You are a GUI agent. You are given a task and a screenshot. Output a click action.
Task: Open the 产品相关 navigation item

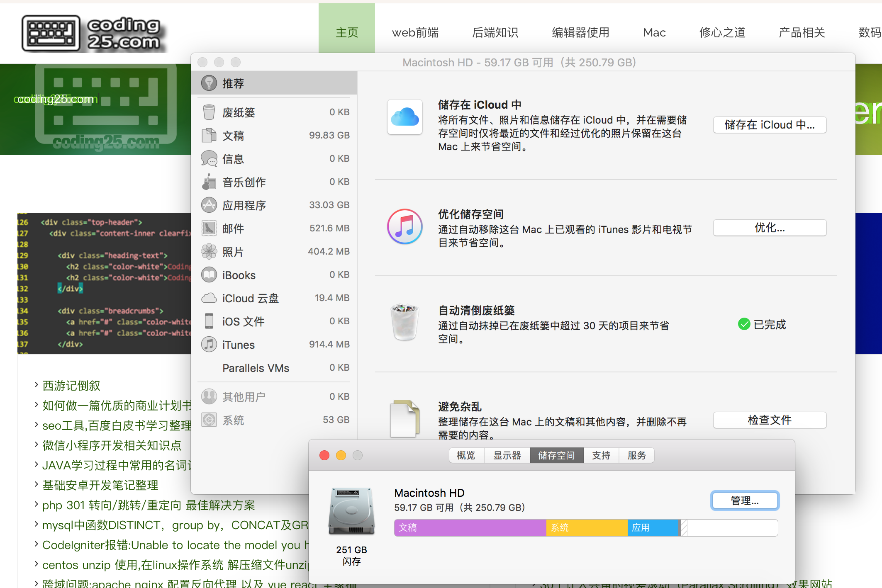point(802,32)
